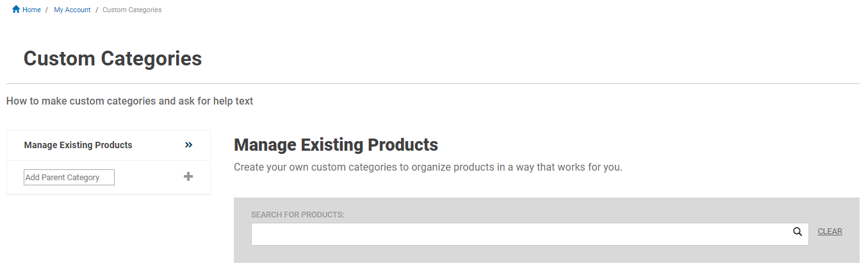868x279 pixels.
Task: Go to My Account breadcrumb link
Action: 72,10
